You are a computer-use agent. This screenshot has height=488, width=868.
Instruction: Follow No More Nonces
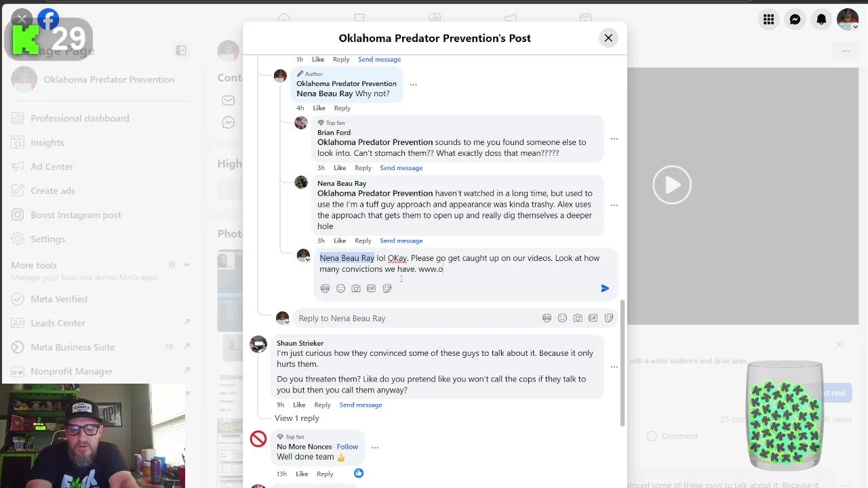(347, 447)
